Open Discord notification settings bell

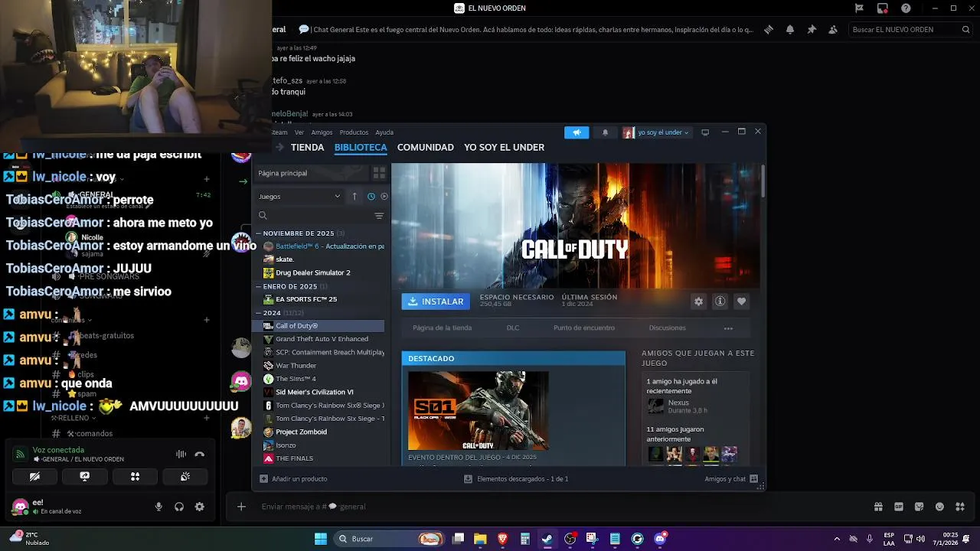pyautogui.click(x=790, y=30)
